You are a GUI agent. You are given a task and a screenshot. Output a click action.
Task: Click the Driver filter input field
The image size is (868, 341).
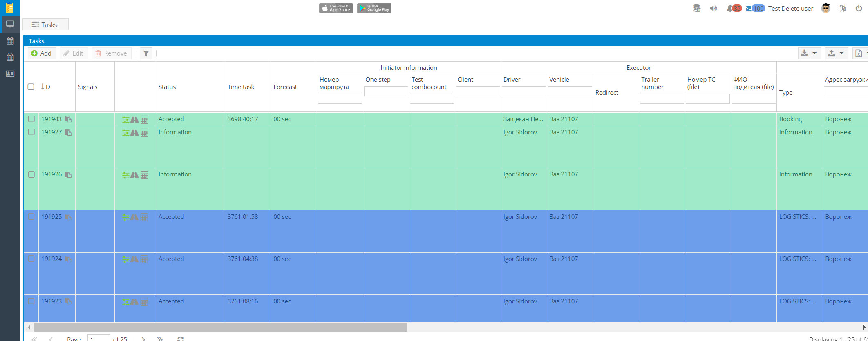[523, 91]
